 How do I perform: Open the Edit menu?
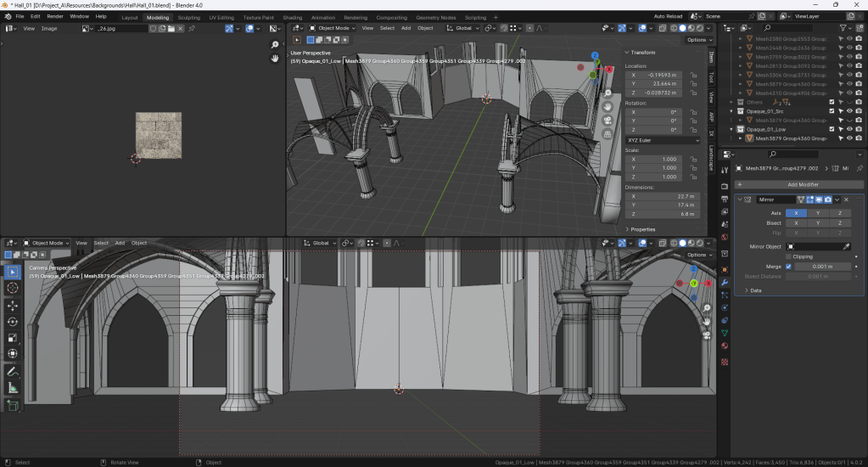click(x=36, y=16)
